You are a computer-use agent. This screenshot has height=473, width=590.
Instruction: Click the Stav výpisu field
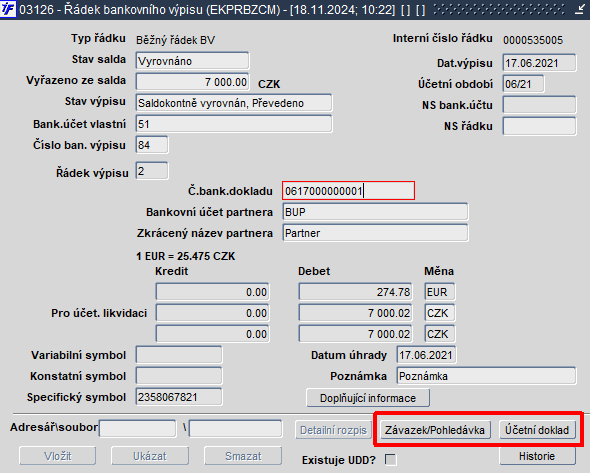(x=234, y=103)
